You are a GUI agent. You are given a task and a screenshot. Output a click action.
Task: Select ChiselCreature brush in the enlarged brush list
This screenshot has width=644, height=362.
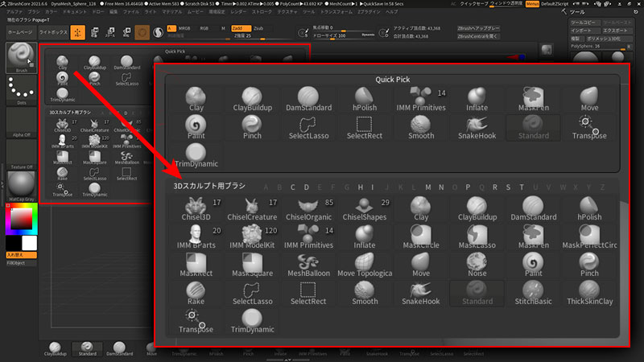tap(252, 209)
